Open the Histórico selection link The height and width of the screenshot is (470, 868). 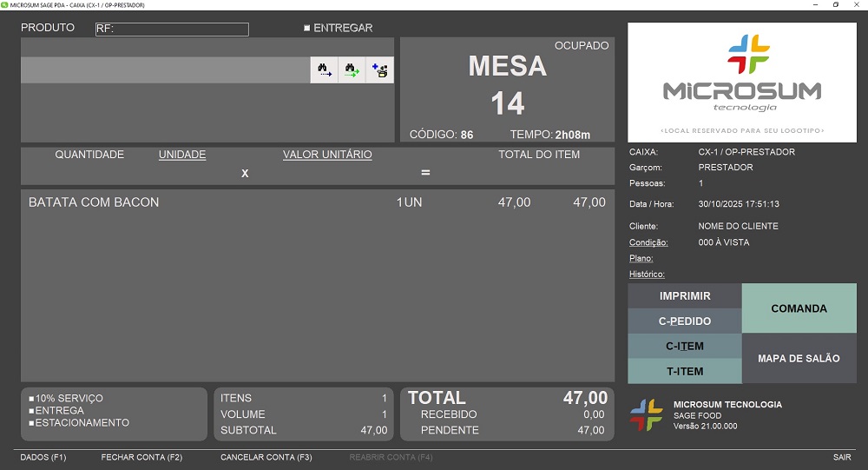(647, 275)
